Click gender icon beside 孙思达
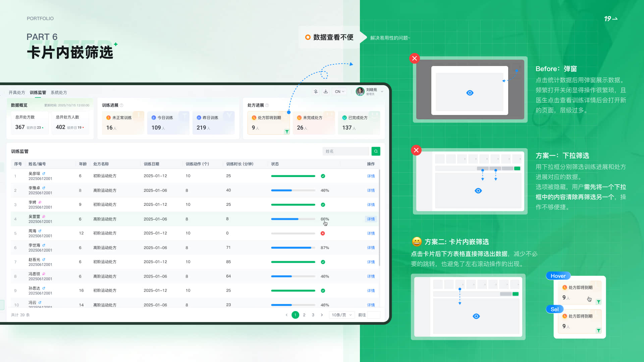Image resolution: width=644 pixels, height=362 pixels. tap(44, 288)
